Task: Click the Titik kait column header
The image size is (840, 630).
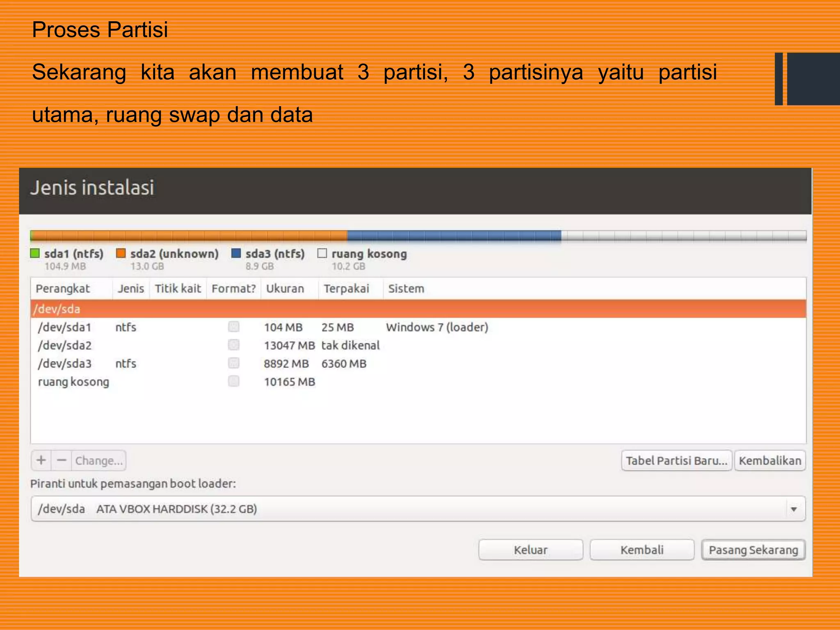Action: [178, 288]
